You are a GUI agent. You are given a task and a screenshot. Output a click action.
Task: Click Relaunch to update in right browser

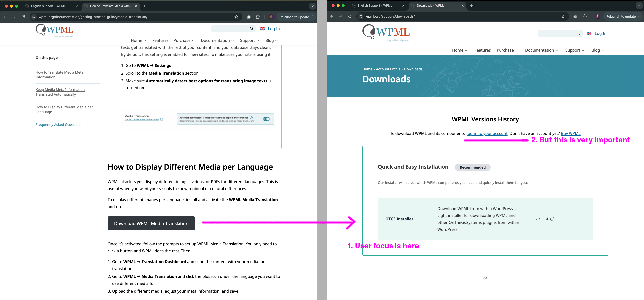point(620,16)
